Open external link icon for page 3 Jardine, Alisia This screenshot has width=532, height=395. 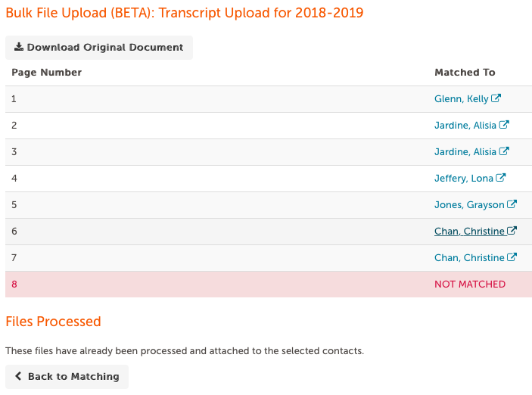[504, 151]
